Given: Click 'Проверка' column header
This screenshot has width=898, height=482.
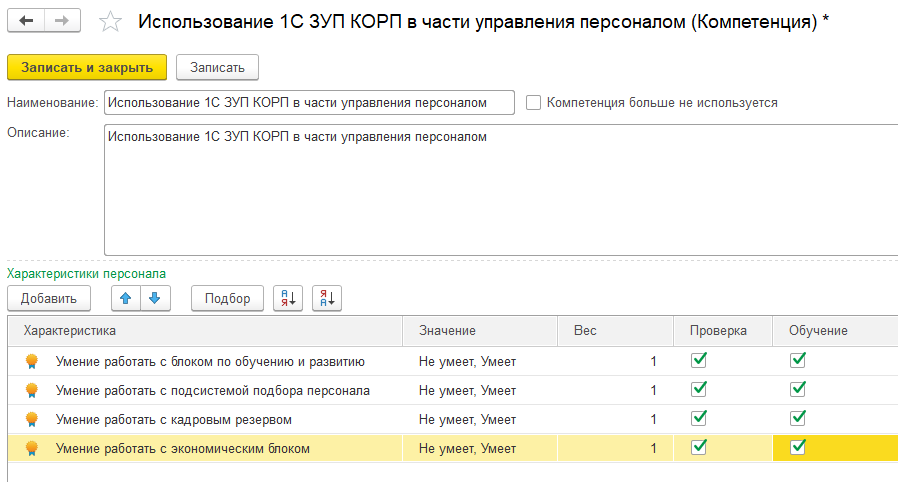Looking at the screenshot, I should [723, 331].
